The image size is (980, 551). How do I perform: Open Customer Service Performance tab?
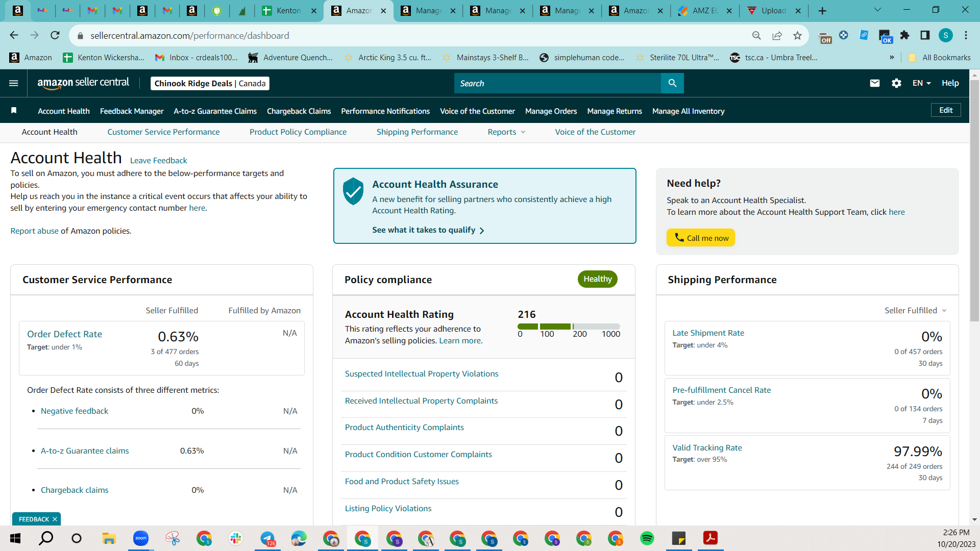pyautogui.click(x=163, y=132)
